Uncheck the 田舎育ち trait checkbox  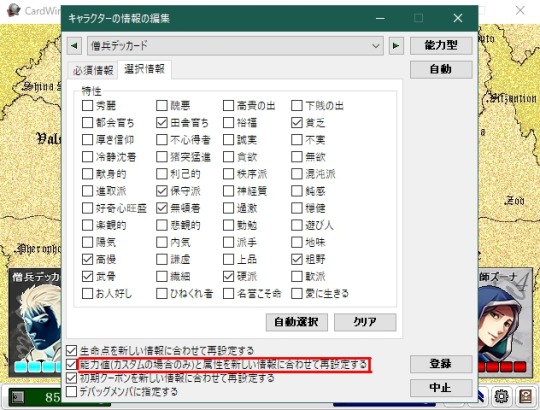click(x=162, y=123)
